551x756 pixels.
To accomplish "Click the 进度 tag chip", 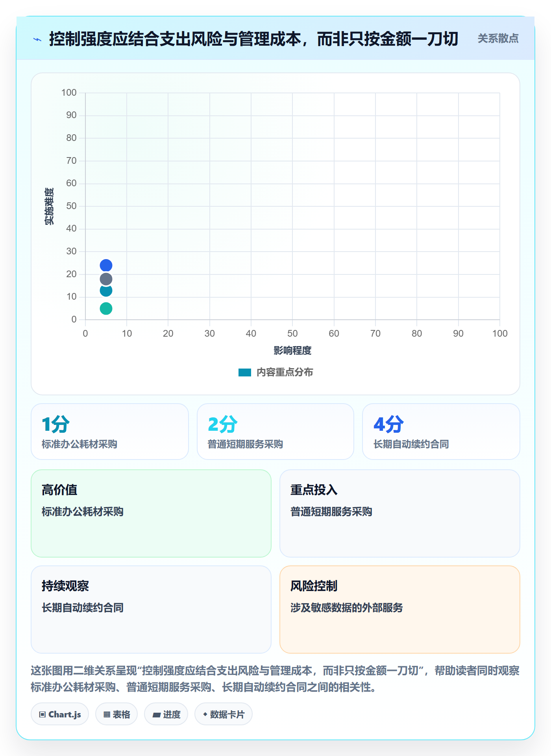I will click(x=166, y=714).
